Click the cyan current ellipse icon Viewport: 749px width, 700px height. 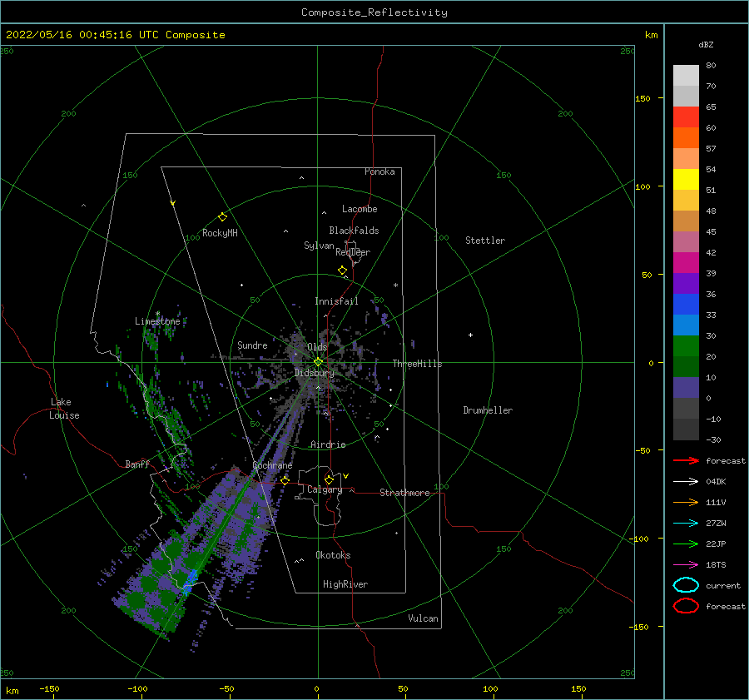[x=686, y=585]
